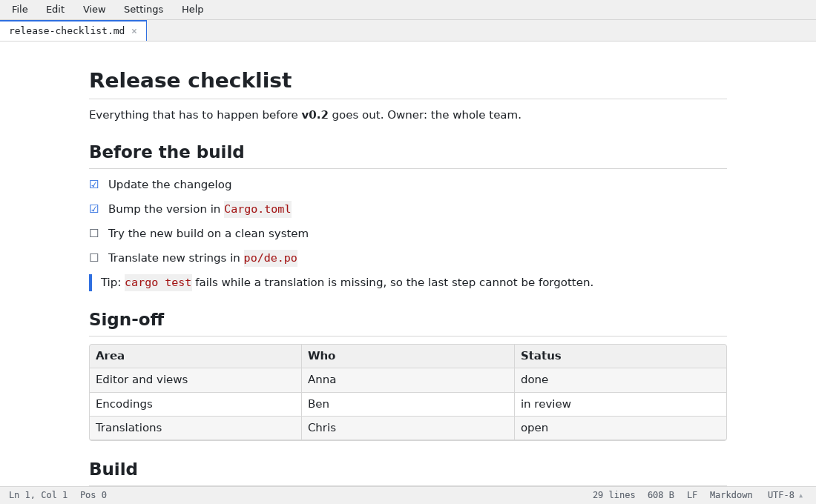This screenshot has width=816, height=504.
Task: Click the Update the changelog text
Action: [170, 185]
